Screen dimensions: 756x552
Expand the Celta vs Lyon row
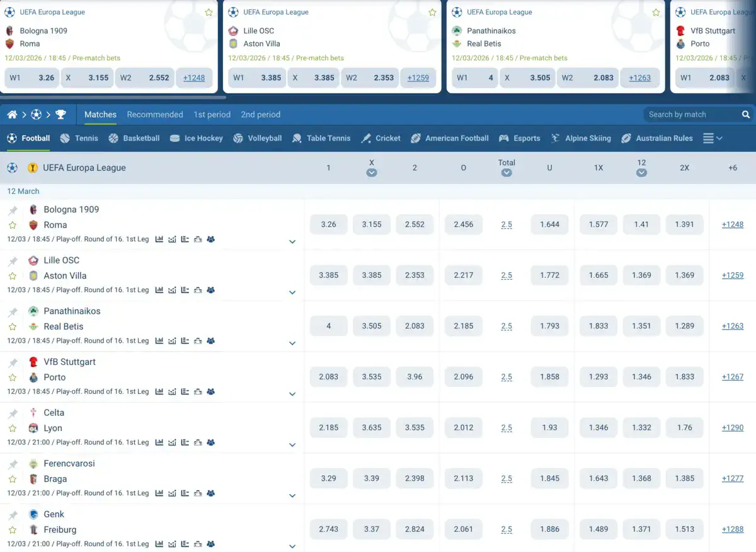[292, 445]
